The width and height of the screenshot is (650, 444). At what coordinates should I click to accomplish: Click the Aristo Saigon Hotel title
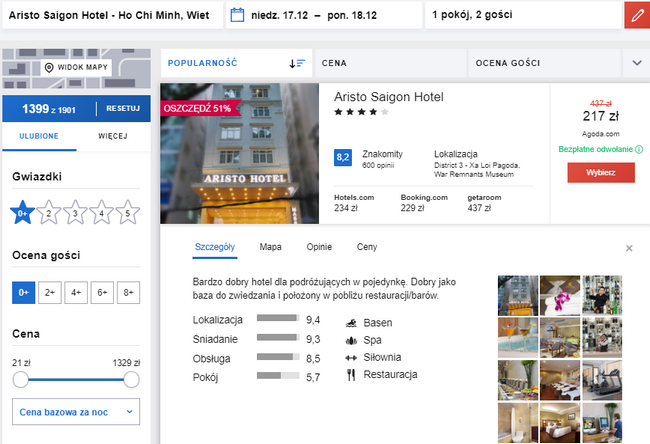click(x=389, y=97)
